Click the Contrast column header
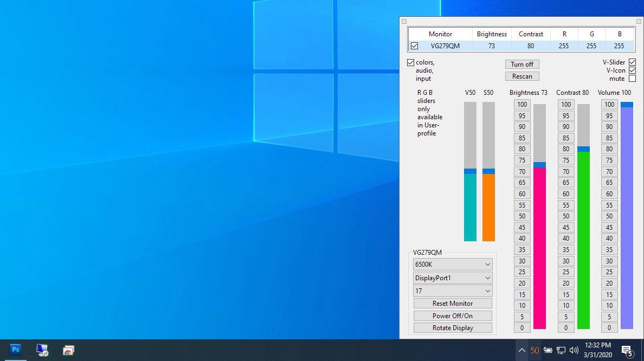This screenshot has width=644, height=361. (x=531, y=34)
